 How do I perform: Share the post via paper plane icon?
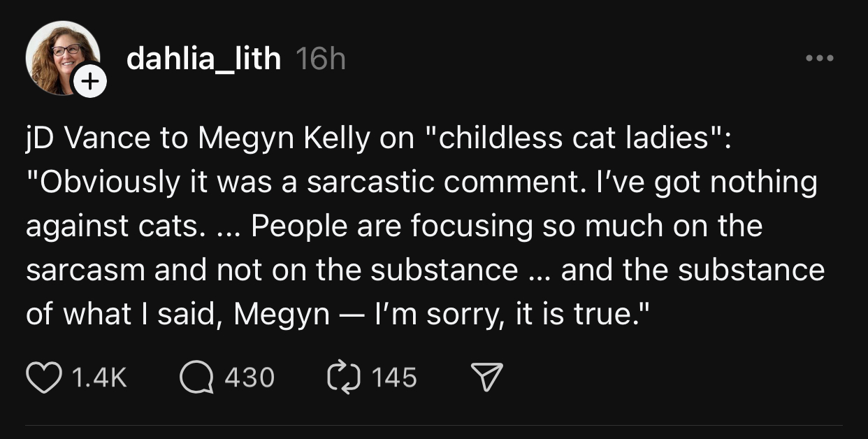(x=488, y=377)
